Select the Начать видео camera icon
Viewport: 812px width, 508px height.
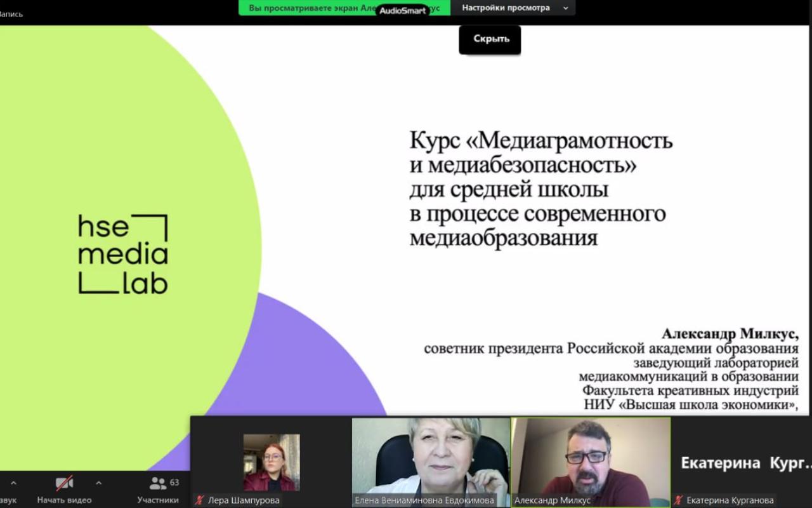coord(63,483)
